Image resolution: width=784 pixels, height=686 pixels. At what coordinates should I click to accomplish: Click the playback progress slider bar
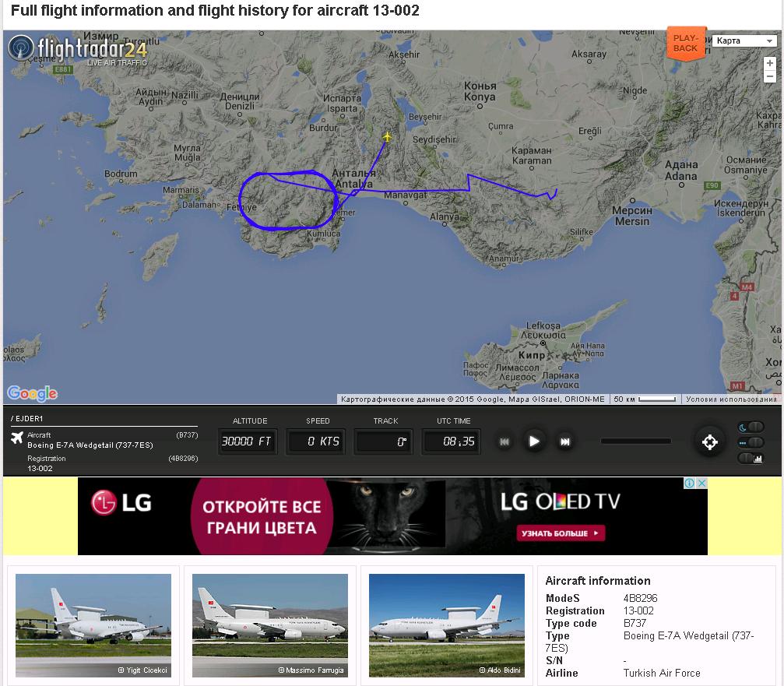click(x=635, y=441)
